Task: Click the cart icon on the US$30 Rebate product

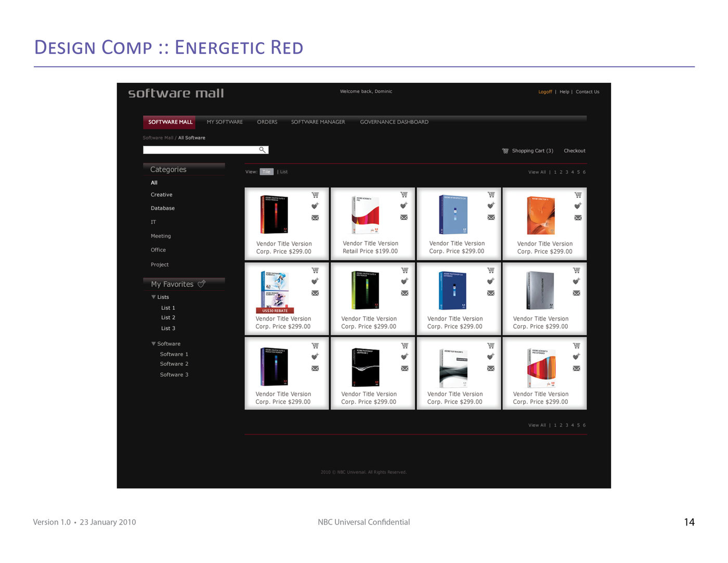Action: pyautogui.click(x=315, y=270)
